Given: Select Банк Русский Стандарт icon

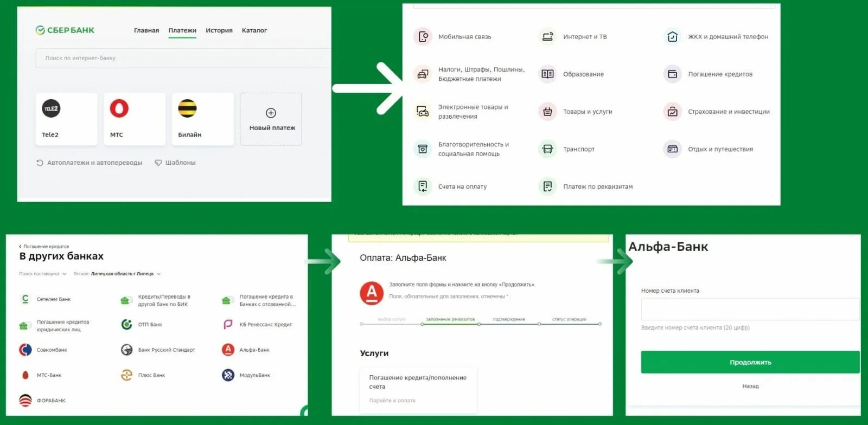Looking at the screenshot, I should point(126,350).
